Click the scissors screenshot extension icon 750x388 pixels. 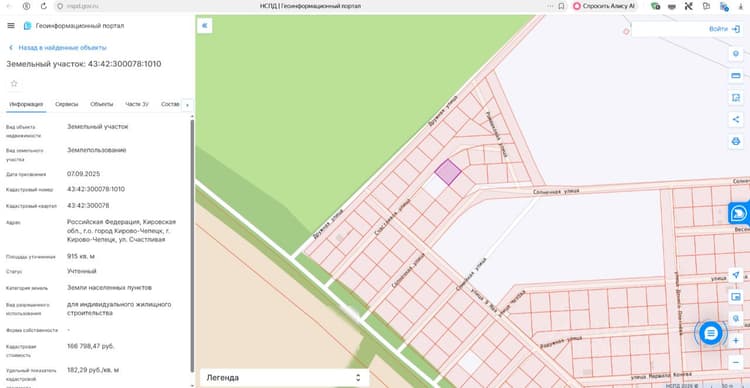(x=689, y=6)
